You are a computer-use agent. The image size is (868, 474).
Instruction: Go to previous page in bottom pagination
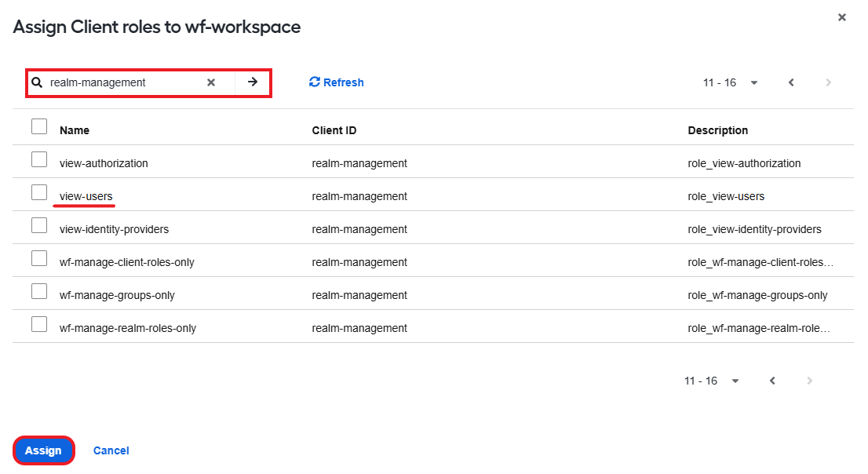[772, 381]
